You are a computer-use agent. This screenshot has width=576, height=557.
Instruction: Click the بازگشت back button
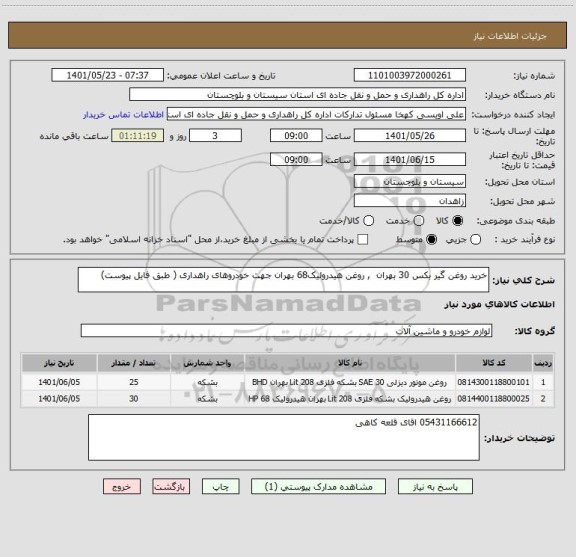(x=171, y=487)
